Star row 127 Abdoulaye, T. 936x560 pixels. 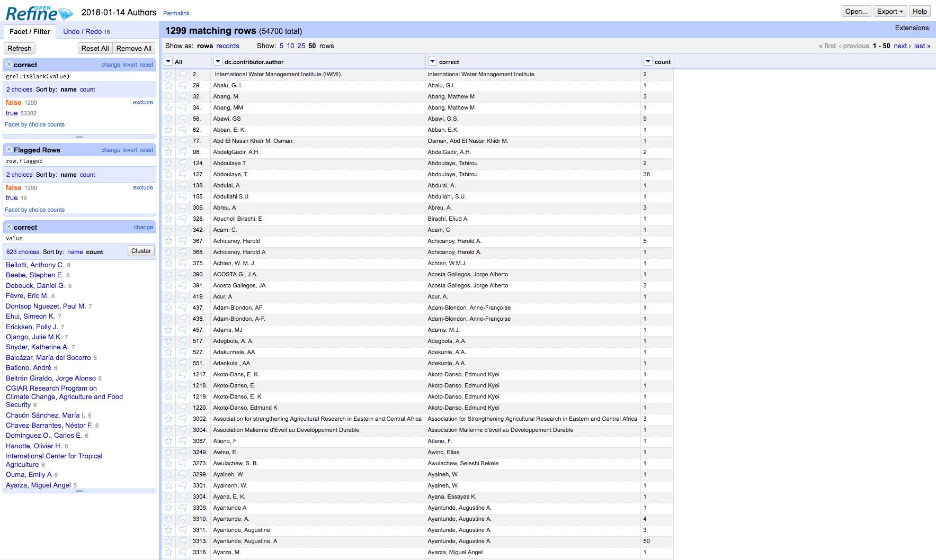(168, 174)
